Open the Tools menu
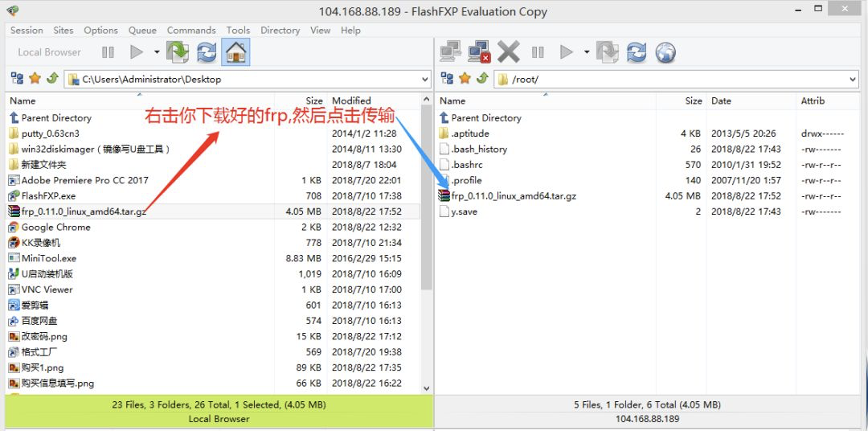Screen dimensions: 868x431 click(238, 30)
